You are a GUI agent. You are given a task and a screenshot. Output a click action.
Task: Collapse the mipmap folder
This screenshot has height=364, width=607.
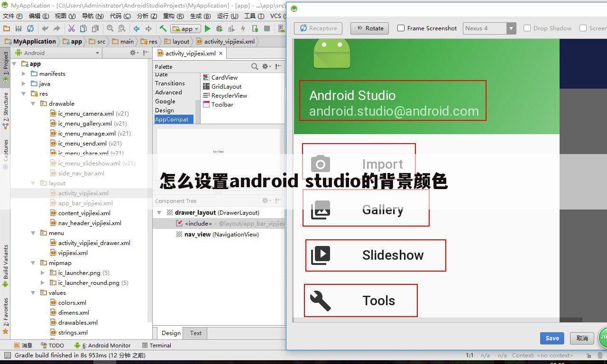tap(33, 263)
